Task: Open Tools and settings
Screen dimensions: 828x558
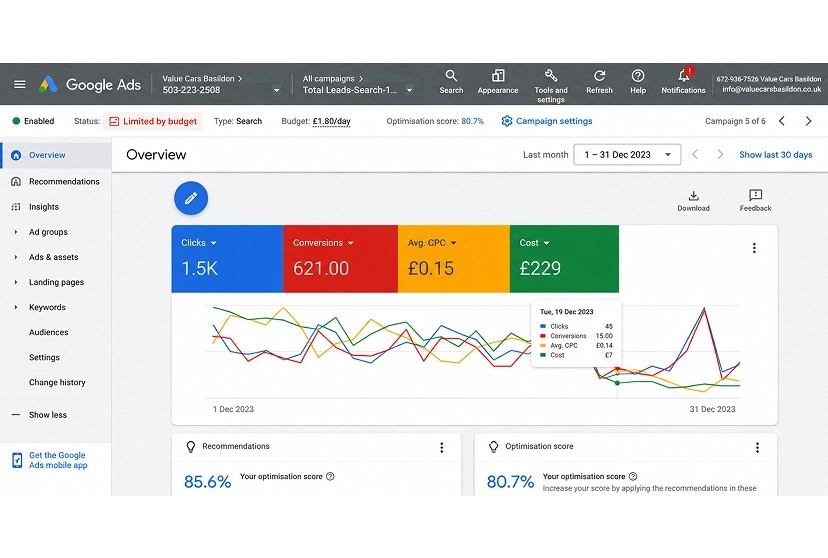Action: (551, 86)
